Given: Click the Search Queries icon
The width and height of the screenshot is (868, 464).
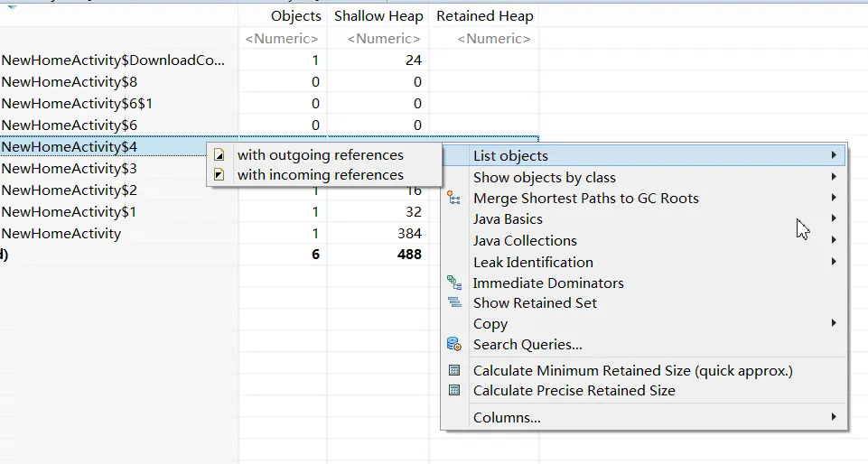Looking at the screenshot, I should point(454,344).
